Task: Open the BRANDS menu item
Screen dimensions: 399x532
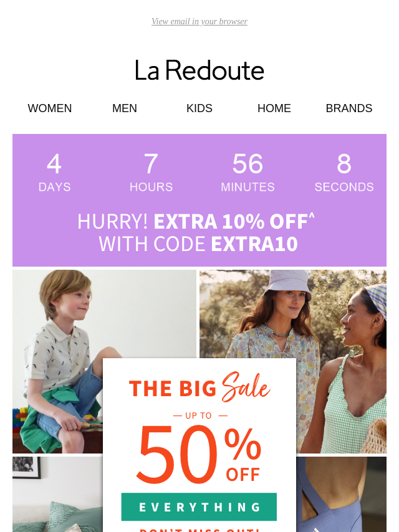Action: [x=349, y=108]
